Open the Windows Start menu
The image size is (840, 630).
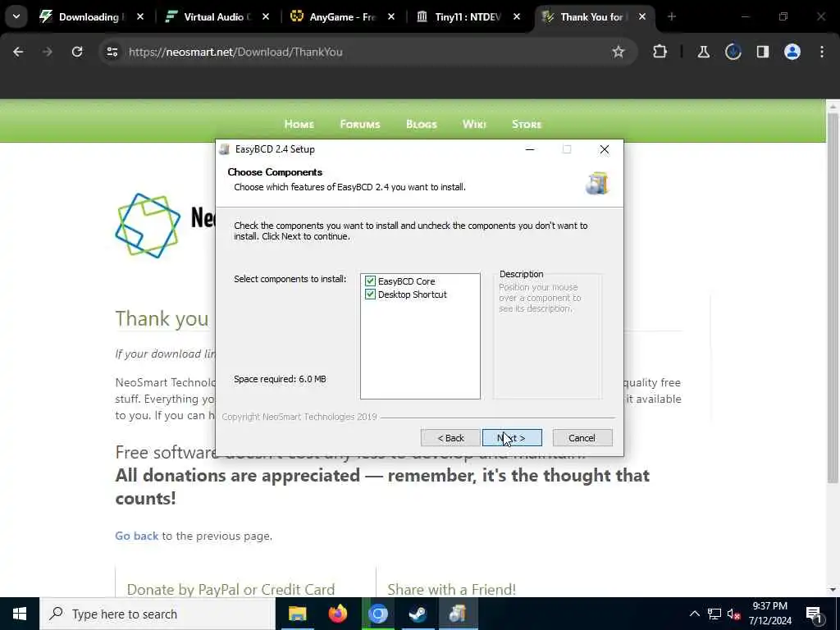(20, 614)
